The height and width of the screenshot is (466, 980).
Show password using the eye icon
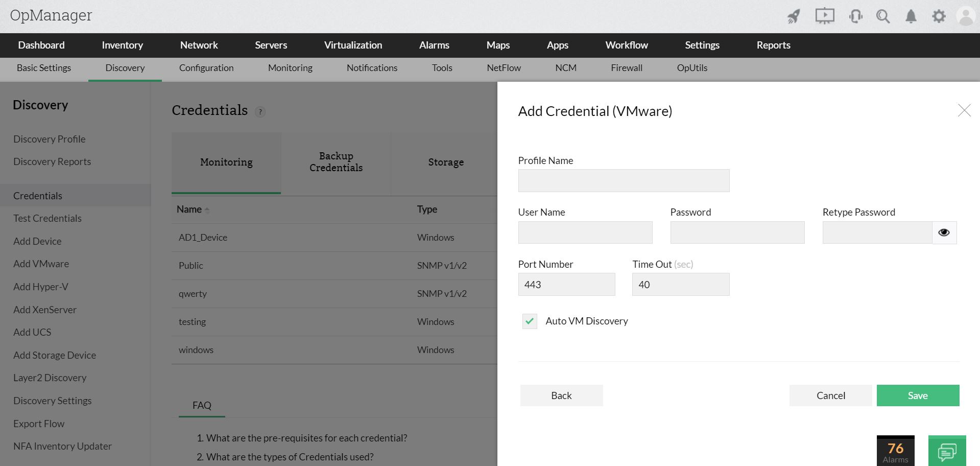(x=944, y=232)
